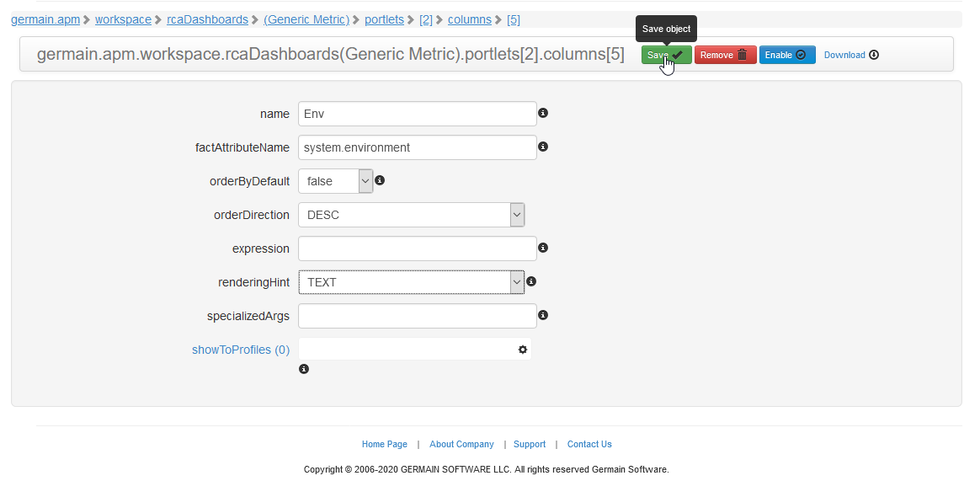Open the showToProfiles (0) link

pos(241,350)
